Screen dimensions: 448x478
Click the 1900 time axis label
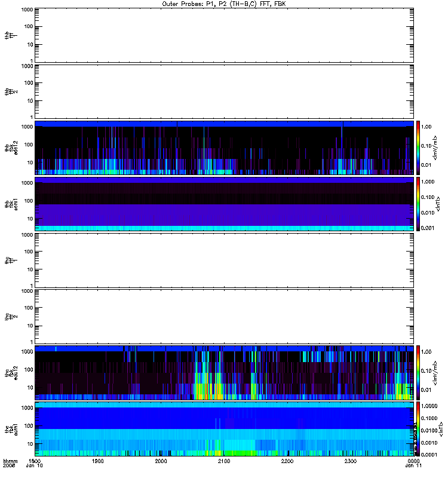click(98, 461)
